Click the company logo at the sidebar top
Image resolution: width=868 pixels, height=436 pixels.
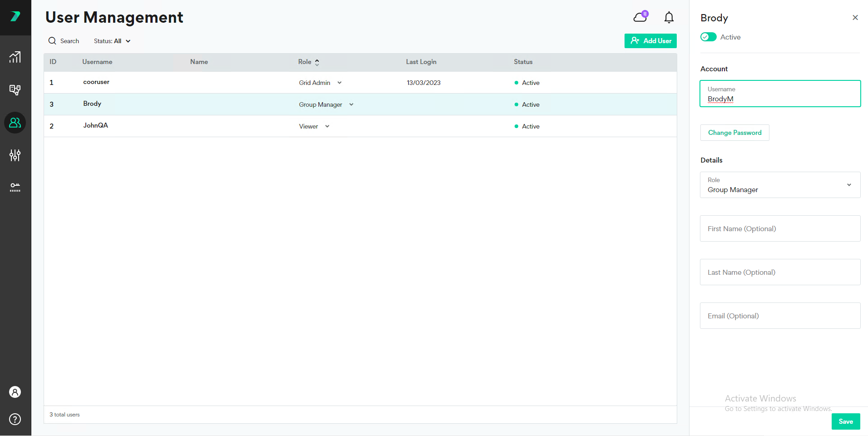tap(15, 17)
